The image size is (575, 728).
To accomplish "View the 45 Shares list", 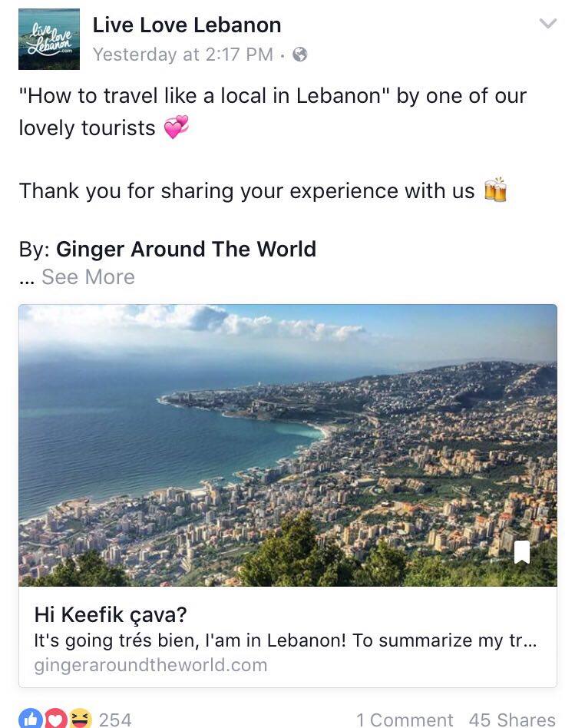I will point(512,720).
